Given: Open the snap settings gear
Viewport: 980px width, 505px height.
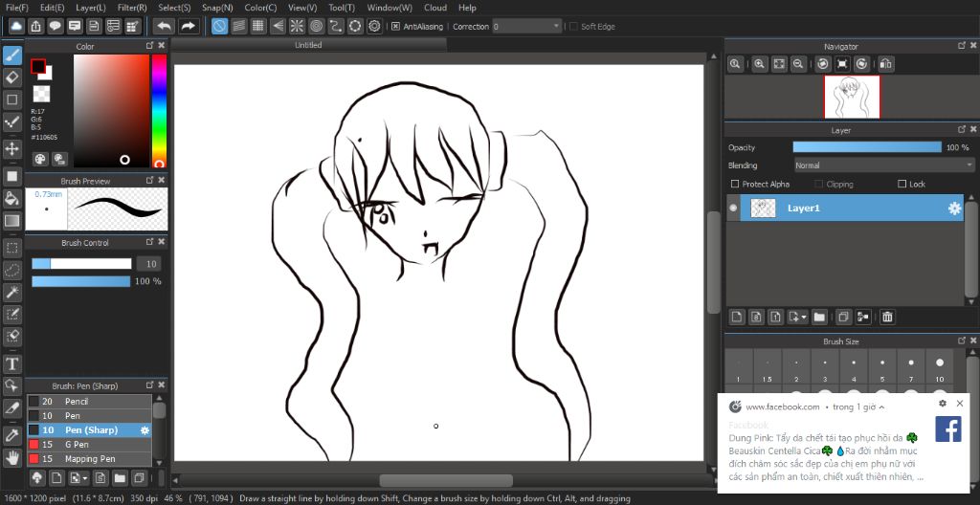Looking at the screenshot, I should [374, 26].
